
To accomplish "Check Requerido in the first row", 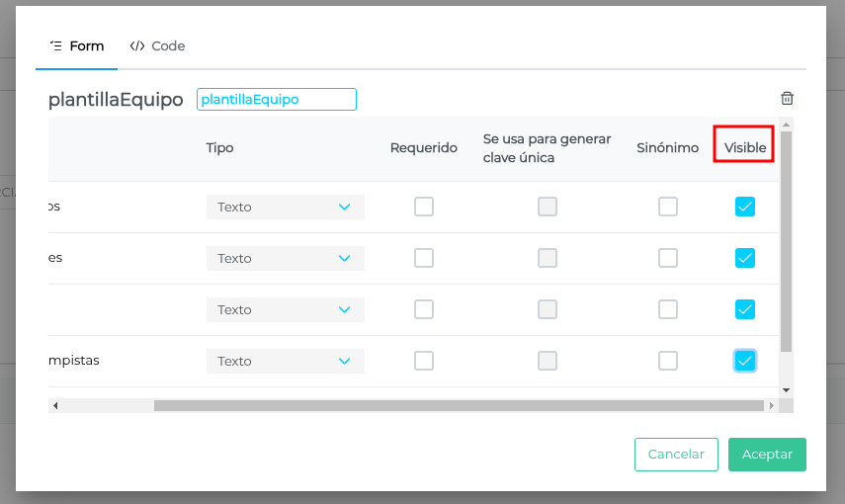I will coord(424,207).
